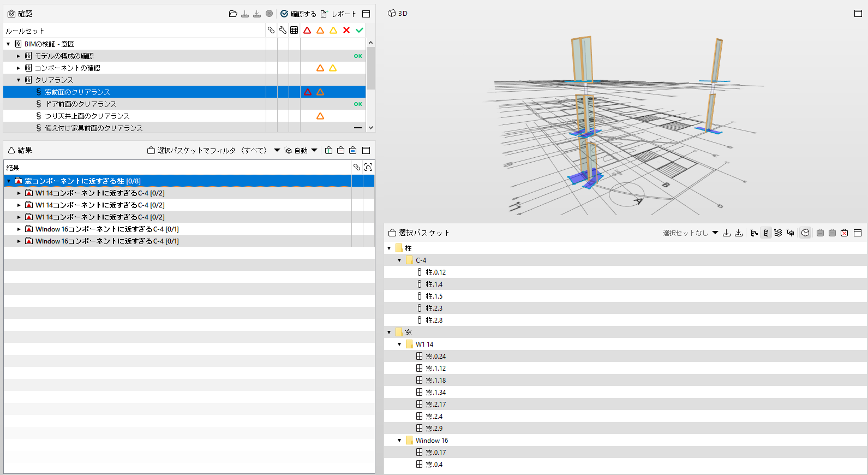Click the レポート report button
The image size is (868, 475).
tap(338, 14)
